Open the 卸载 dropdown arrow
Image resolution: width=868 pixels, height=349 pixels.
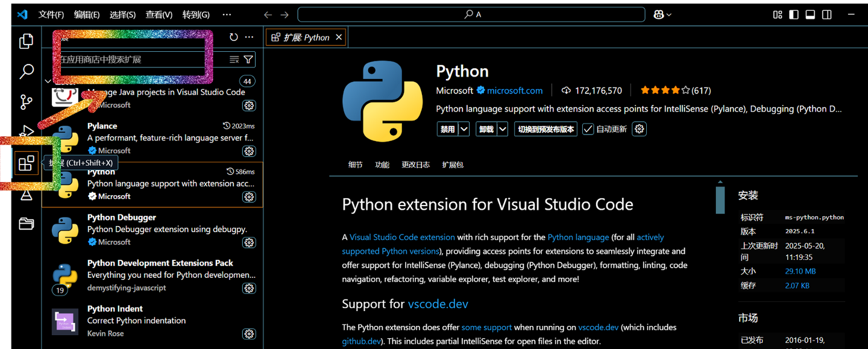[x=502, y=128]
